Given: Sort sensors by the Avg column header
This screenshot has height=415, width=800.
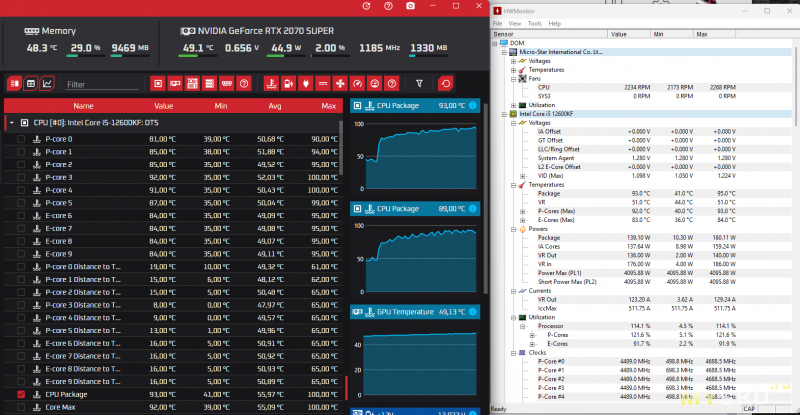Looking at the screenshot, I should pos(274,105).
